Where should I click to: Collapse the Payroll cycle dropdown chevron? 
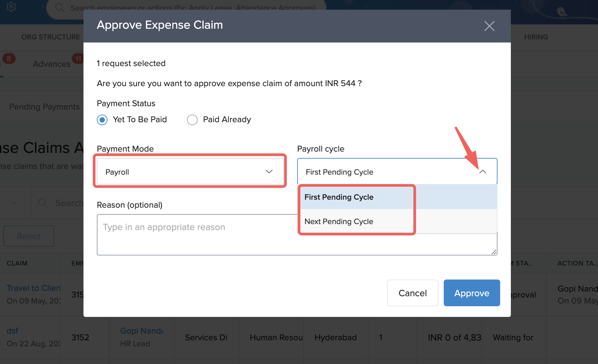(x=482, y=172)
